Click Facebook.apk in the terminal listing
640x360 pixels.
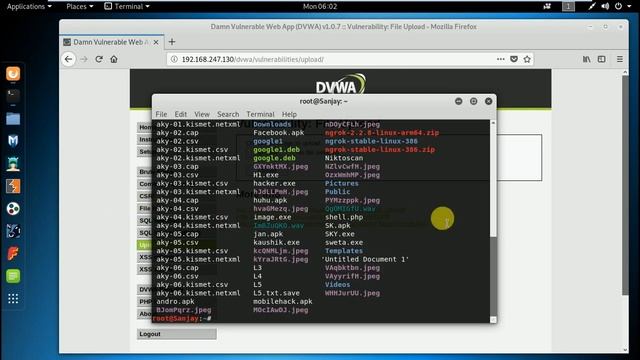coord(278,133)
